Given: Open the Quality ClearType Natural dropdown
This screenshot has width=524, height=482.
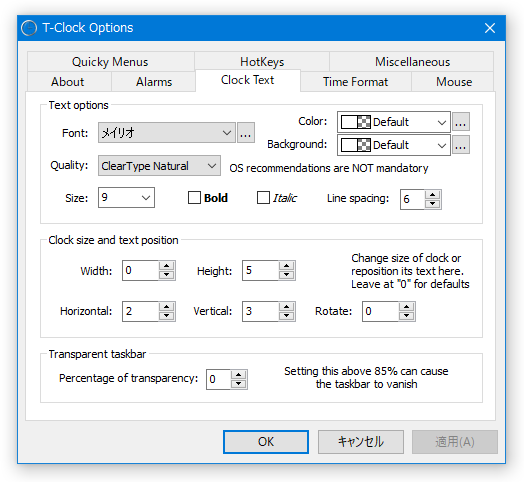Looking at the screenshot, I should [159, 165].
